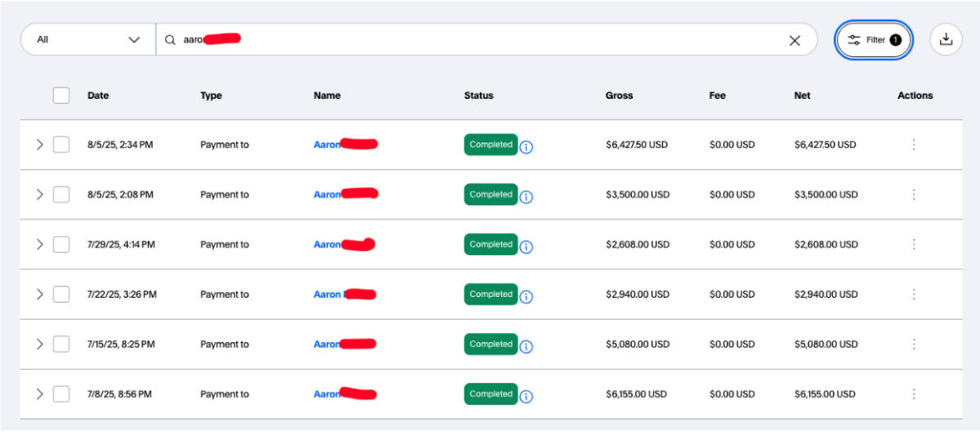Open info icon for $6,155.00 payment status
The height and width of the screenshot is (432, 980).
526,397
